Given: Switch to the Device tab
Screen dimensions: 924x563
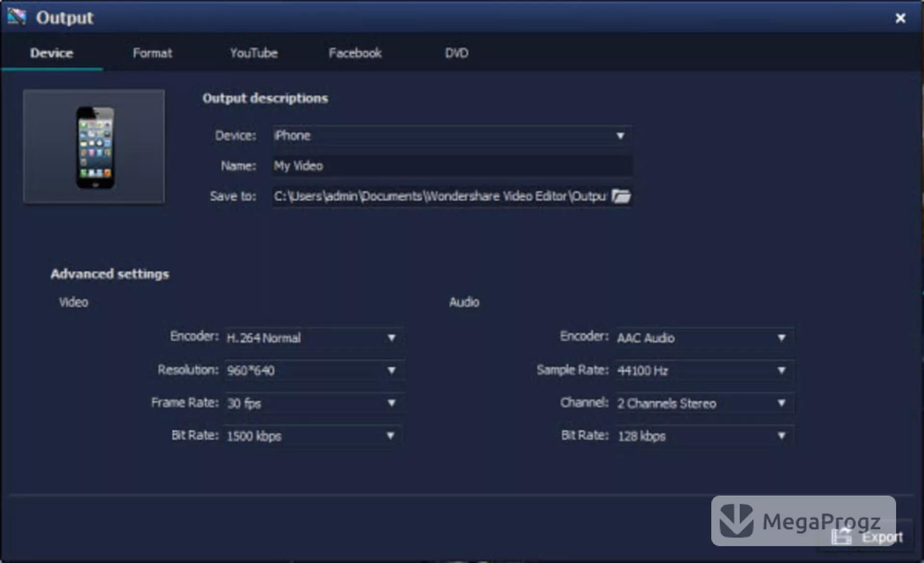Looking at the screenshot, I should tap(51, 53).
